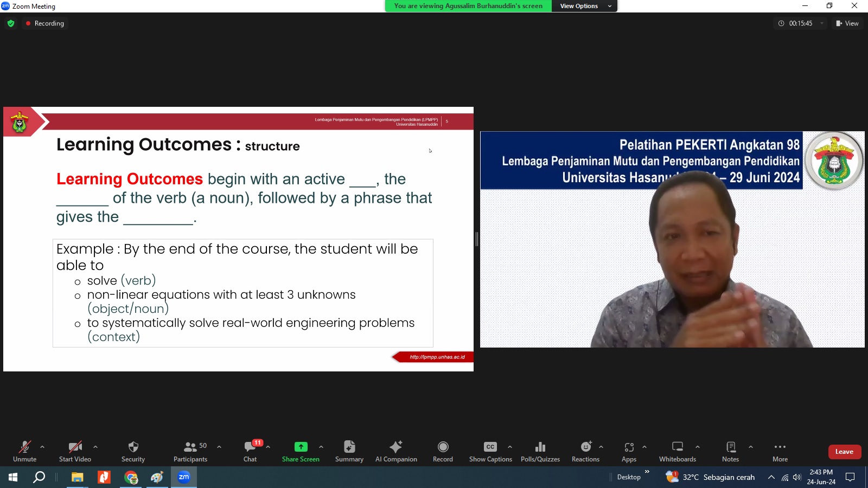The height and width of the screenshot is (488, 868).
Task: Start Video camera
Action: (x=75, y=451)
